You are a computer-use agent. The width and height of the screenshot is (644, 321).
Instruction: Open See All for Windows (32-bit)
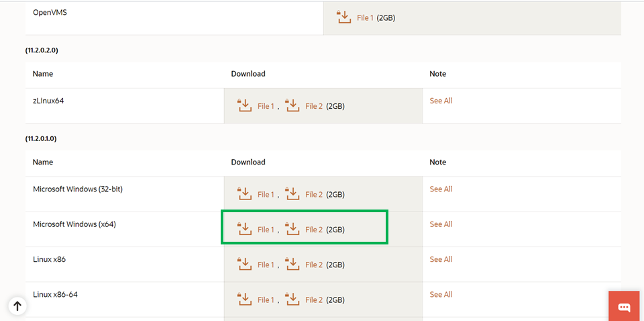tap(441, 189)
